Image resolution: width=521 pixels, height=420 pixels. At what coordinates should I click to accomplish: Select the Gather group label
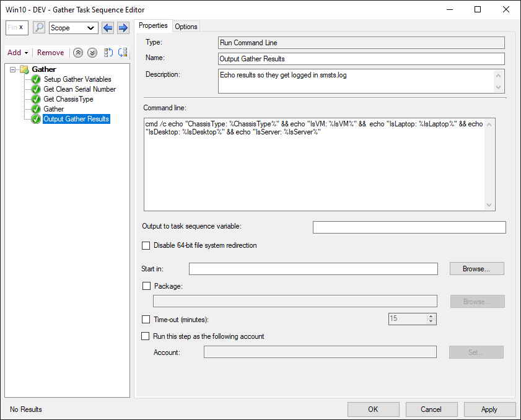coord(44,69)
